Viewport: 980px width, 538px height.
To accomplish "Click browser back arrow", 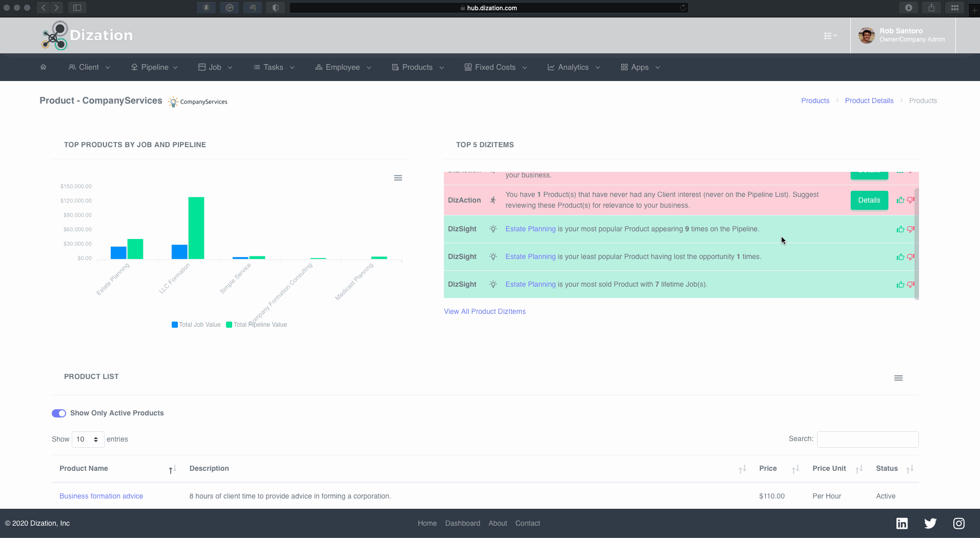I will pyautogui.click(x=44, y=8).
